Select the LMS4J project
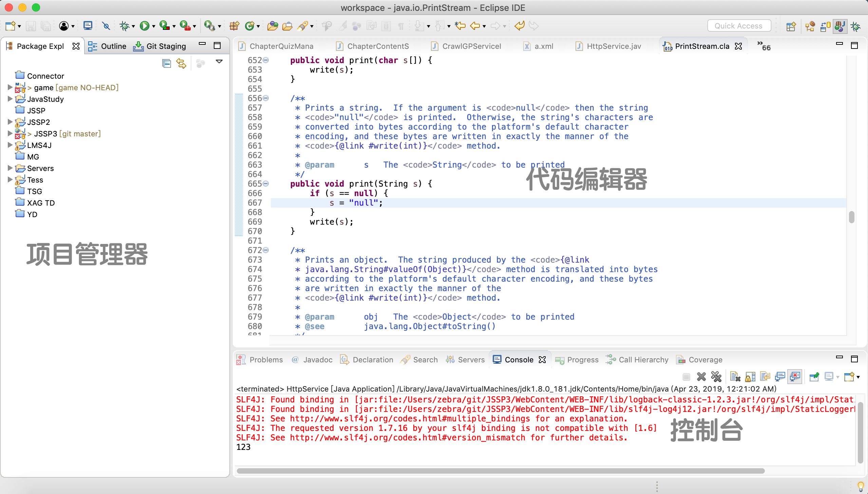 click(x=39, y=145)
